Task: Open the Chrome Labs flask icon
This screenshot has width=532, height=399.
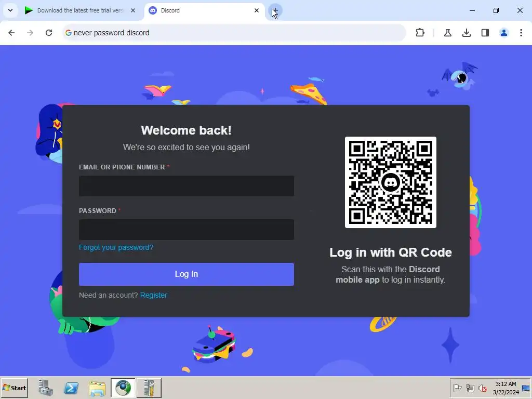Action: 447,33
